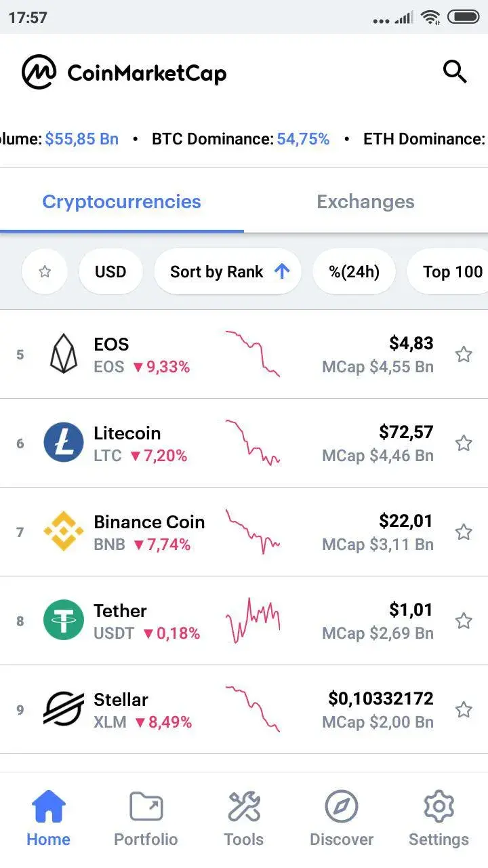488x868 pixels.
Task: Open the Top 100 filter
Action: click(x=450, y=272)
